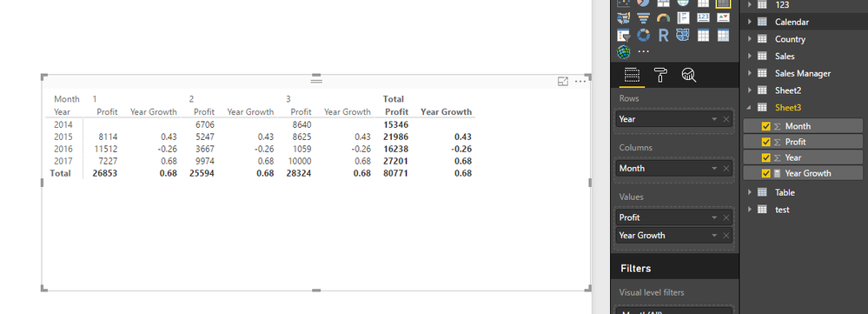Select the Funnel chart visualization icon
Screen dimensions: 868x314
click(x=643, y=18)
